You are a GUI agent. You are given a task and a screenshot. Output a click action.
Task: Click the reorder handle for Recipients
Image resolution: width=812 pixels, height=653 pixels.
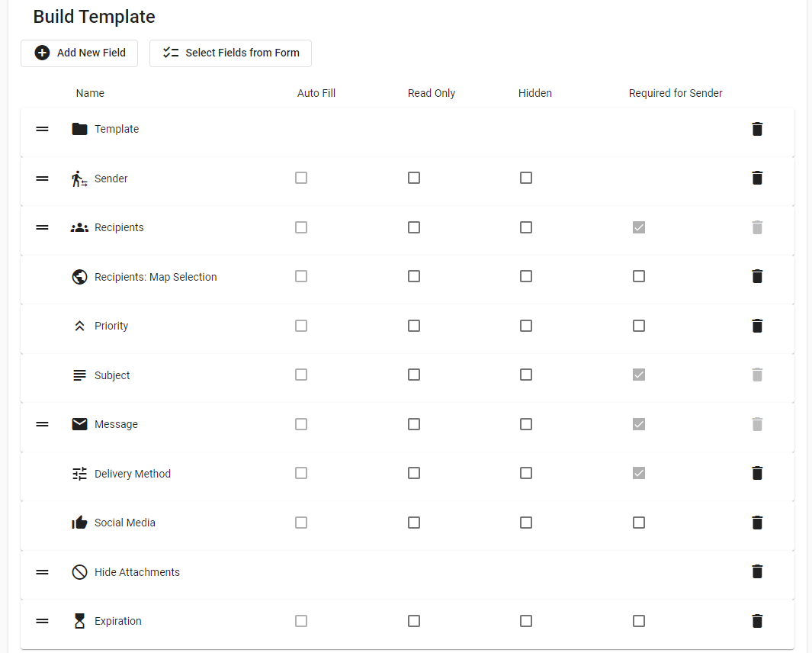(x=42, y=227)
